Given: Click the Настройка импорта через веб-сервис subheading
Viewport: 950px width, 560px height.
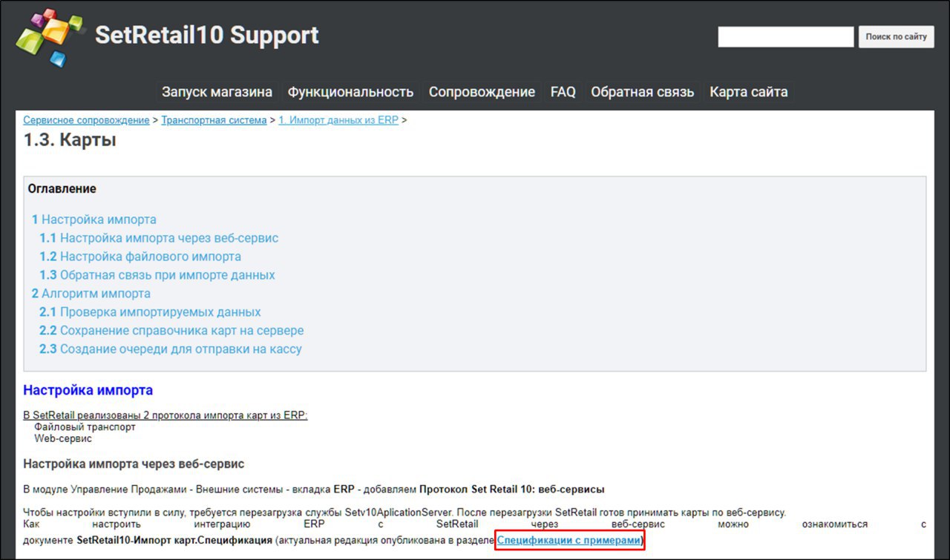Looking at the screenshot, I should [x=134, y=464].
